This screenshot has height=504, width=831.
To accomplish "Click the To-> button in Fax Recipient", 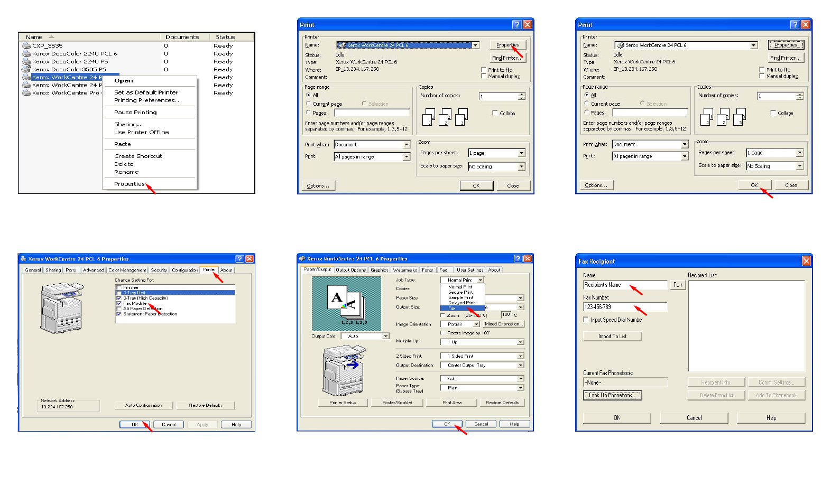I will [678, 285].
